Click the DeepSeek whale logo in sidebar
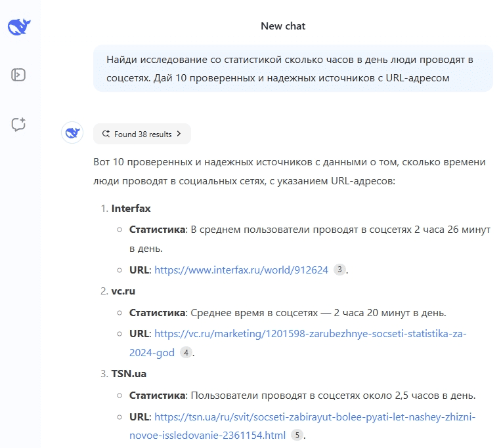The width and height of the screenshot is (501, 448). click(x=19, y=27)
